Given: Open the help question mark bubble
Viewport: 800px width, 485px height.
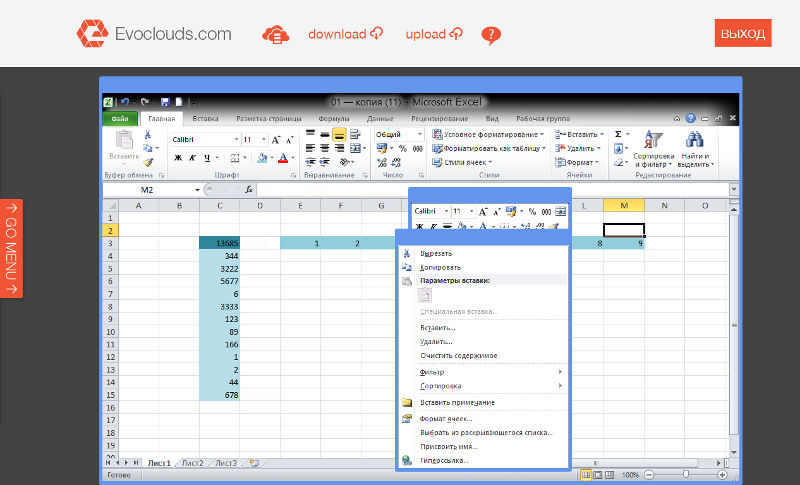Looking at the screenshot, I should pos(491,35).
